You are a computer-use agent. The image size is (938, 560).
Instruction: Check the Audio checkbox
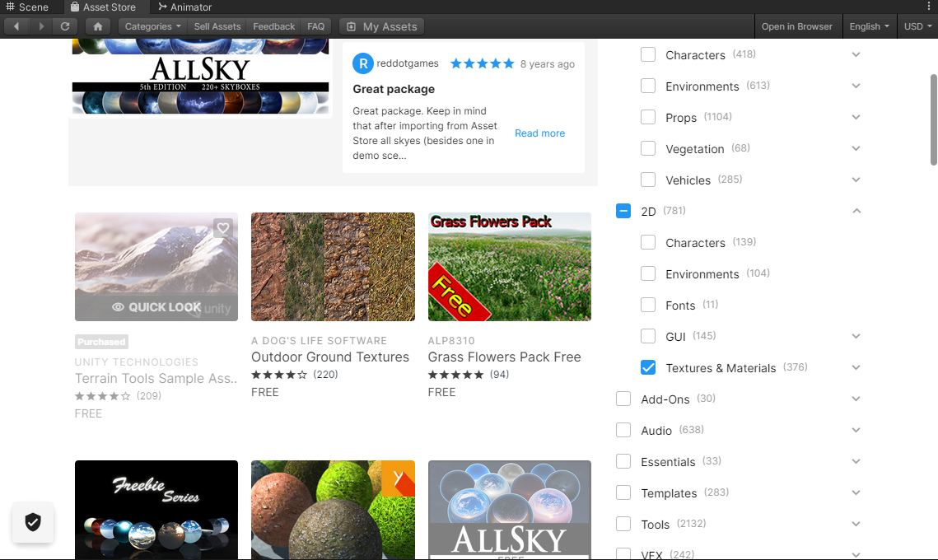[x=623, y=430]
